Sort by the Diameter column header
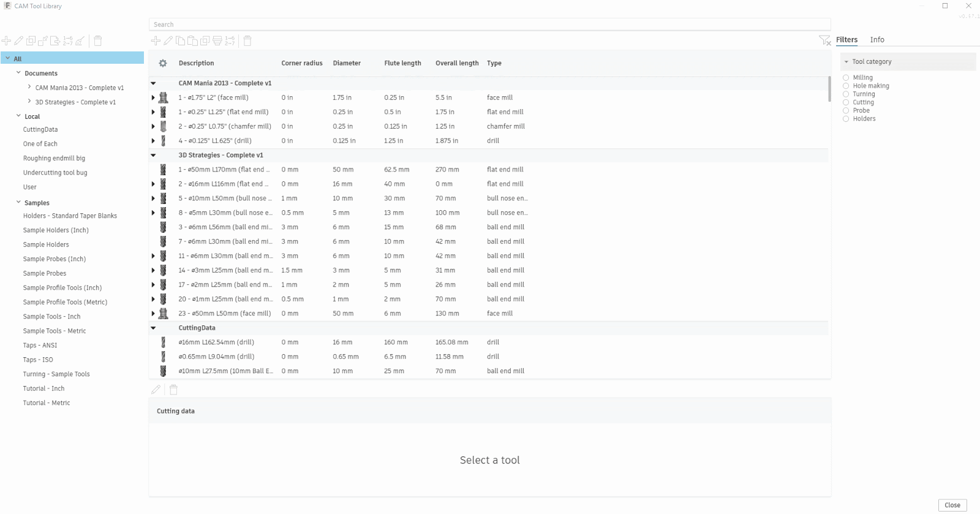Viewport: 980px width, 514px height. [347, 63]
